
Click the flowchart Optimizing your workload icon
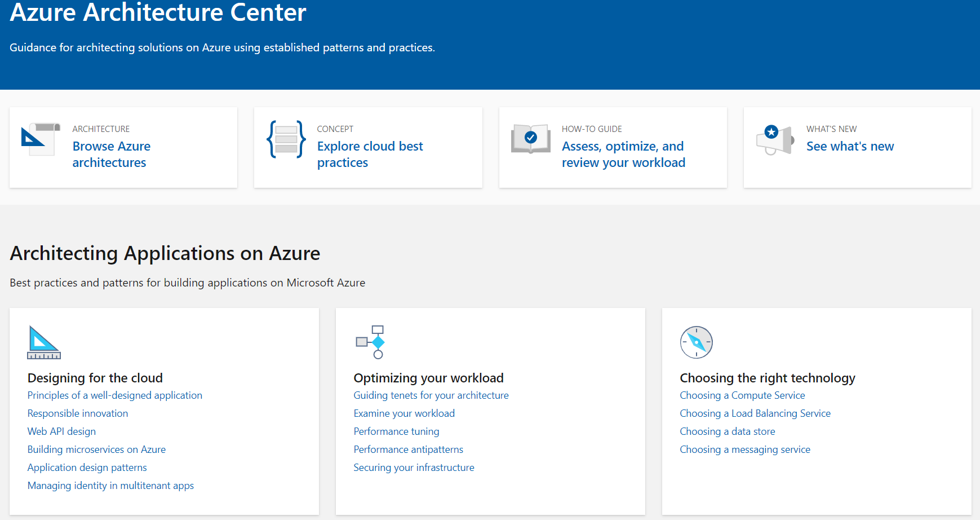click(370, 342)
